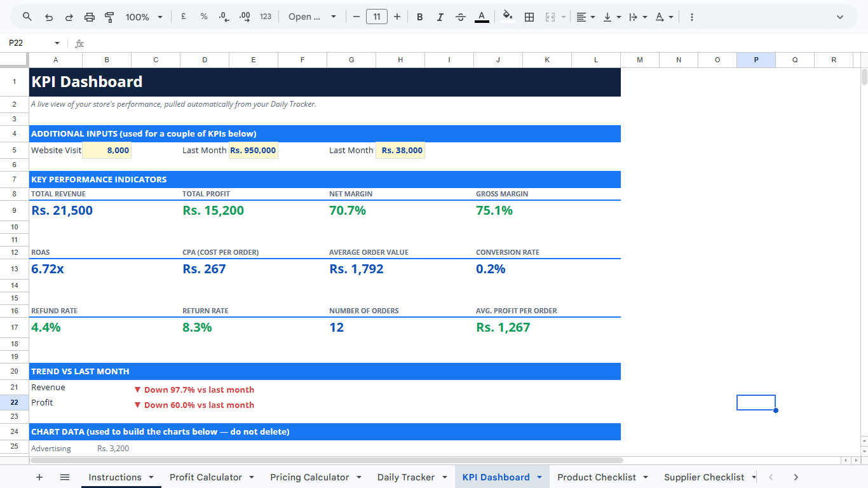Toggle bold formatting
The image size is (868, 488).
click(x=420, y=17)
